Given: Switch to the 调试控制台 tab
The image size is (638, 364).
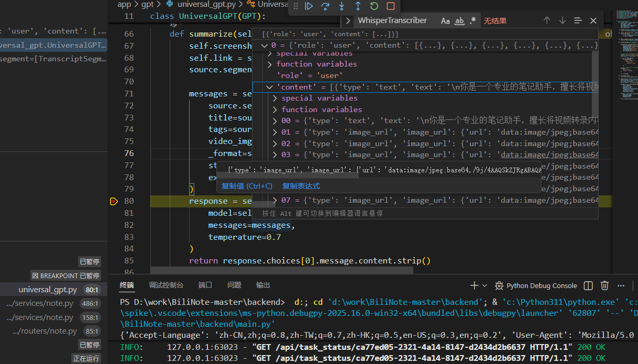Looking at the screenshot, I should [x=166, y=285].
